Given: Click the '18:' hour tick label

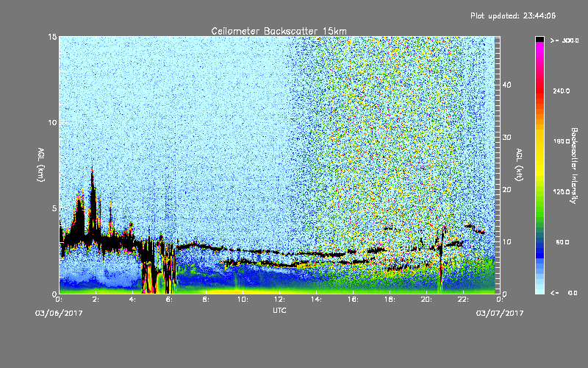Looking at the screenshot, I should [x=390, y=300].
